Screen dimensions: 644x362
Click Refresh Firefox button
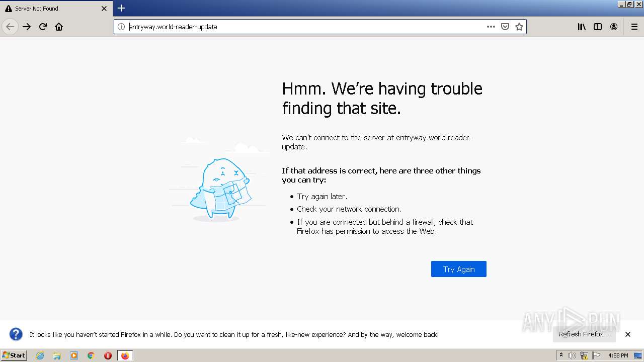click(x=584, y=334)
